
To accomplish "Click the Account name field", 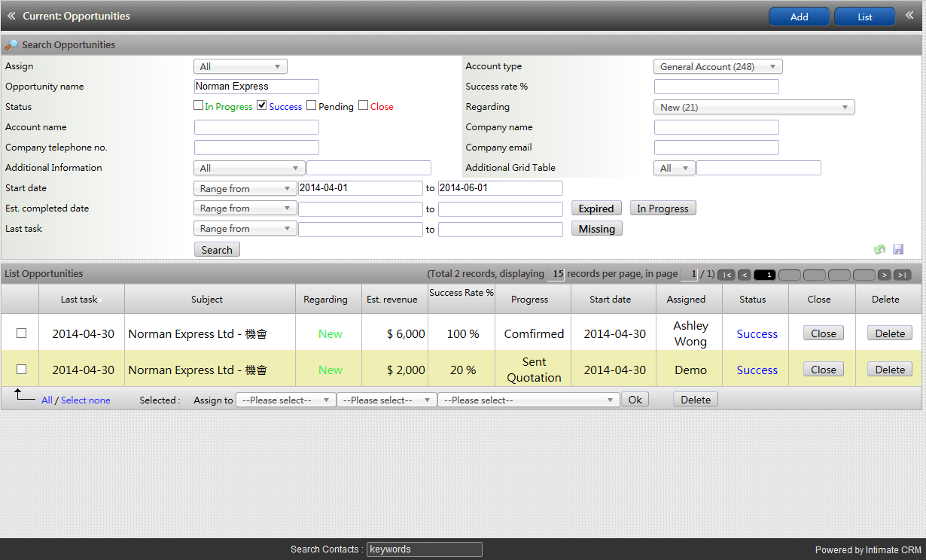I will click(257, 127).
